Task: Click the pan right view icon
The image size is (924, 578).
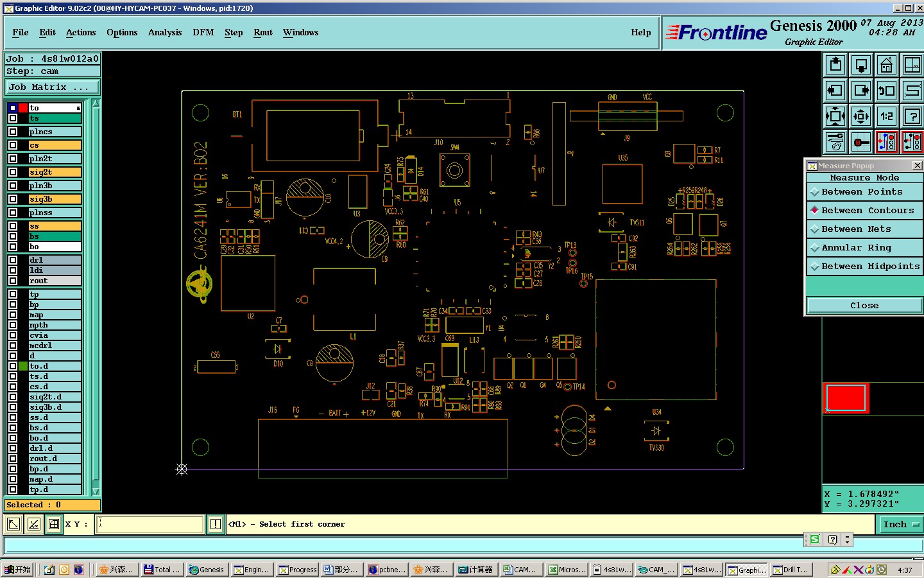Action: coord(861,91)
